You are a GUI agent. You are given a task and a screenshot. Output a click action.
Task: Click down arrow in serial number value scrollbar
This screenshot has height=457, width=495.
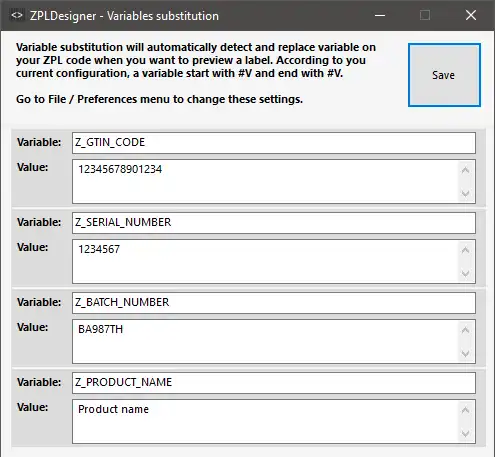click(x=465, y=273)
